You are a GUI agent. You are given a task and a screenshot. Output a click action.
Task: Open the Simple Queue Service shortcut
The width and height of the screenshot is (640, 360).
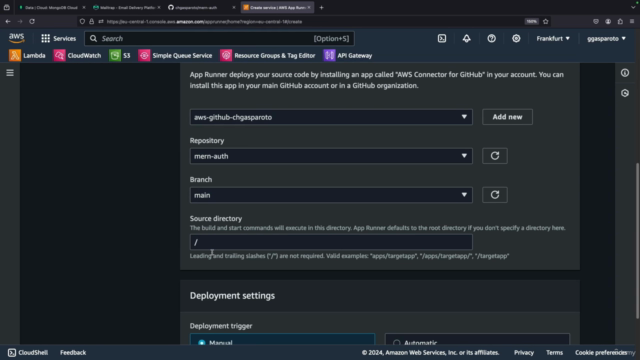(x=176, y=55)
